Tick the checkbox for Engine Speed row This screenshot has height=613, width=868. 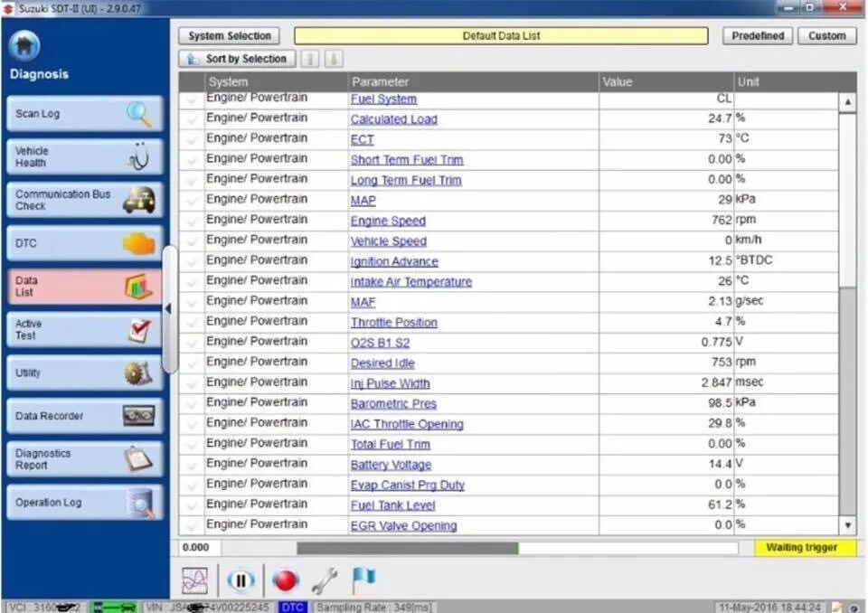coord(192,222)
